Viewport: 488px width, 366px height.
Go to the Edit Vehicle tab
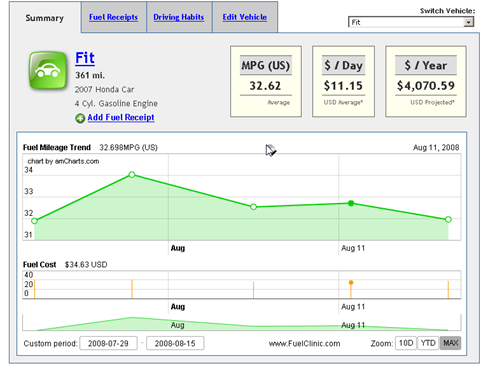click(x=245, y=17)
